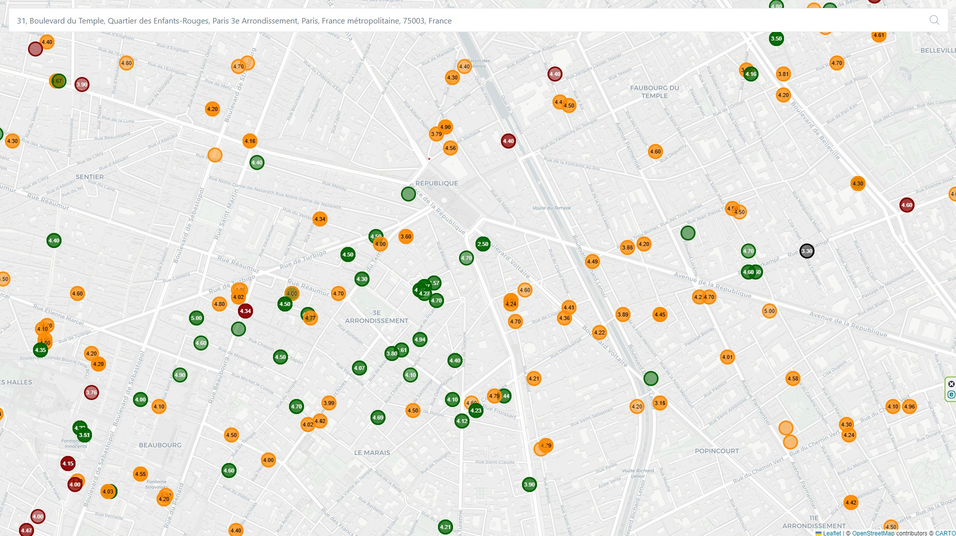Open the OpenStreetMap attribution link
The height and width of the screenshot is (536, 956).
(872, 533)
